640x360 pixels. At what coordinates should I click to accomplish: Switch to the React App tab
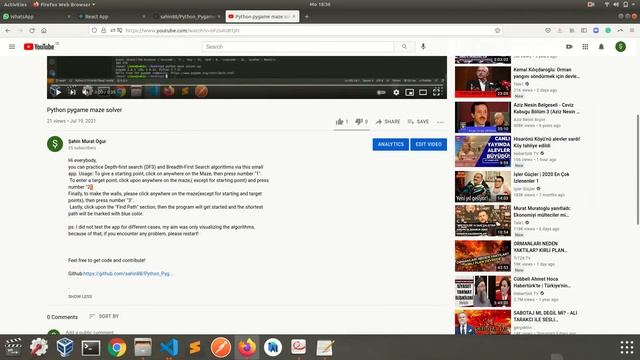[x=111, y=16]
